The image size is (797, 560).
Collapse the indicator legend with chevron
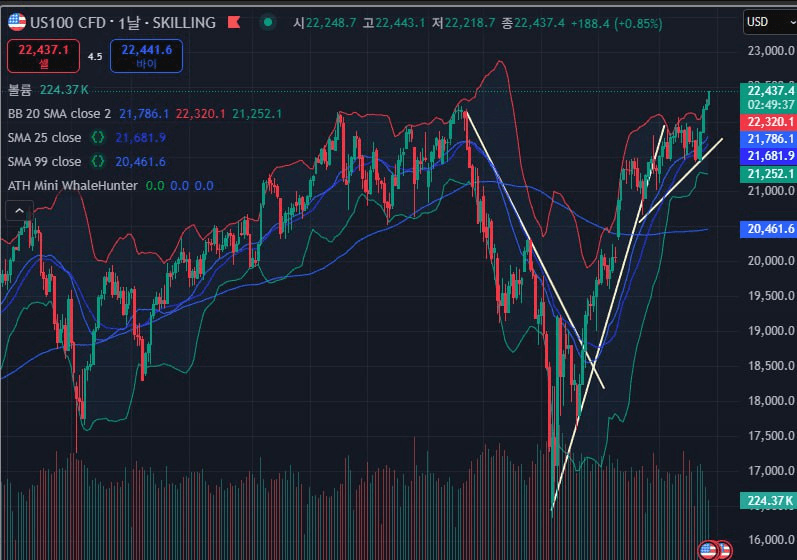tap(19, 210)
